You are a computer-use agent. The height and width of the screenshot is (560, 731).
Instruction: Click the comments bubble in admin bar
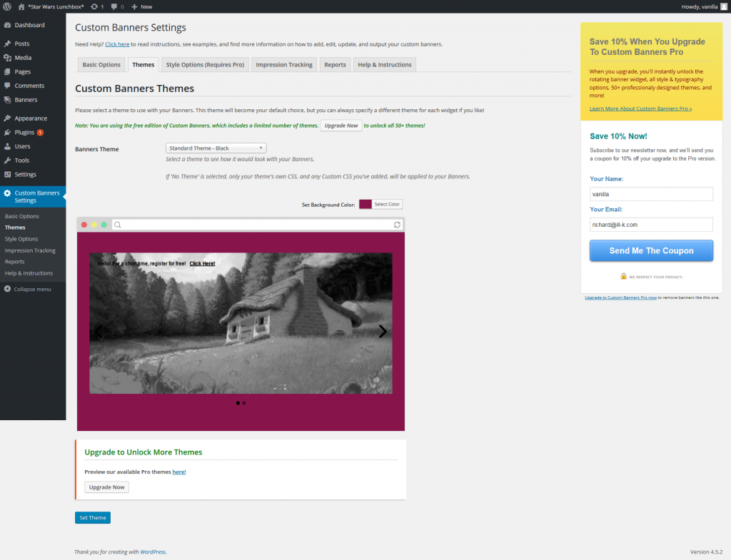click(117, 6)
